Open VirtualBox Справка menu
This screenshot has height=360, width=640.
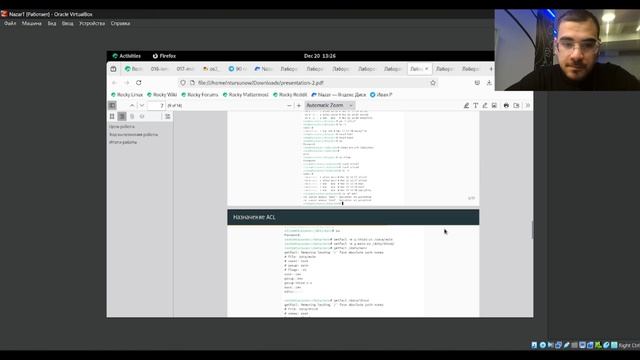pos(120,23)
